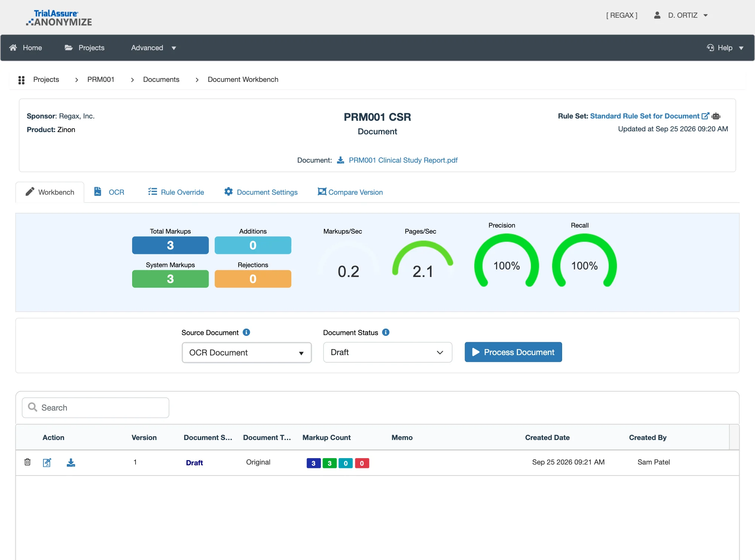Click the gear icon on Document Settings tab
Image resolution: width=755 pixels, height=560 pixels.
click(228, 192)
